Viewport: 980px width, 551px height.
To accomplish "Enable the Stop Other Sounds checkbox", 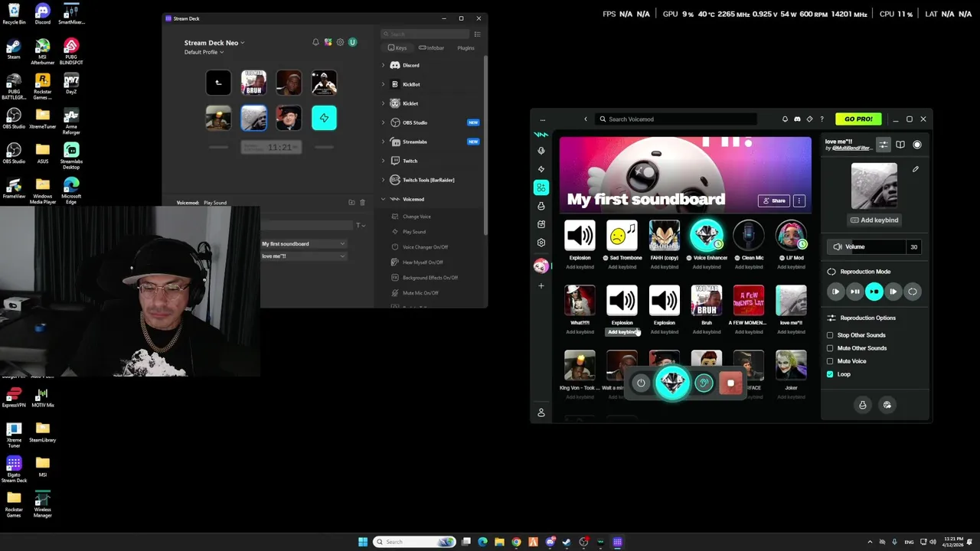I will 830,335.
